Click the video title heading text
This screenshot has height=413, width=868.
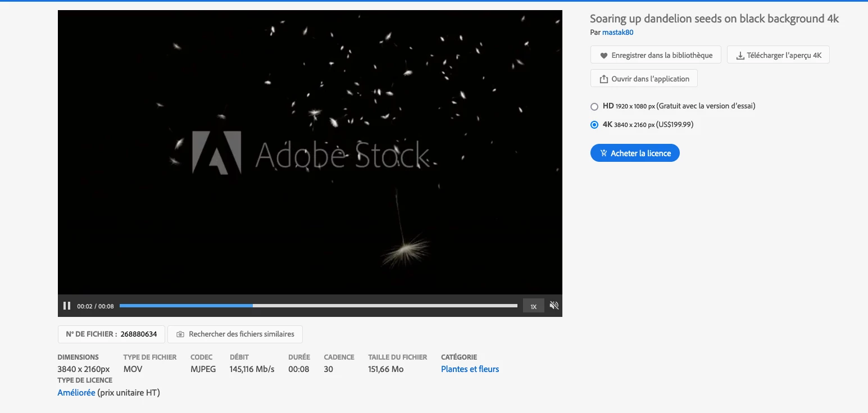pyautogui.click(x=715, y=19)
